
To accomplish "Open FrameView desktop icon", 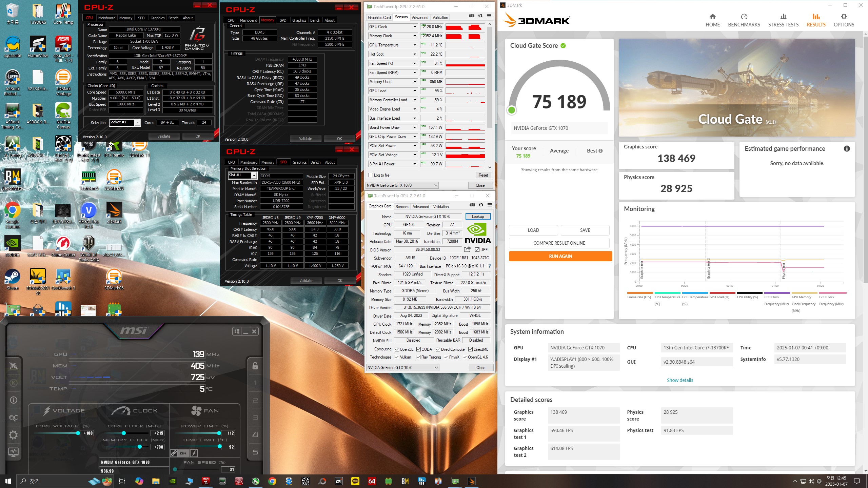I will tap(38, 47).
